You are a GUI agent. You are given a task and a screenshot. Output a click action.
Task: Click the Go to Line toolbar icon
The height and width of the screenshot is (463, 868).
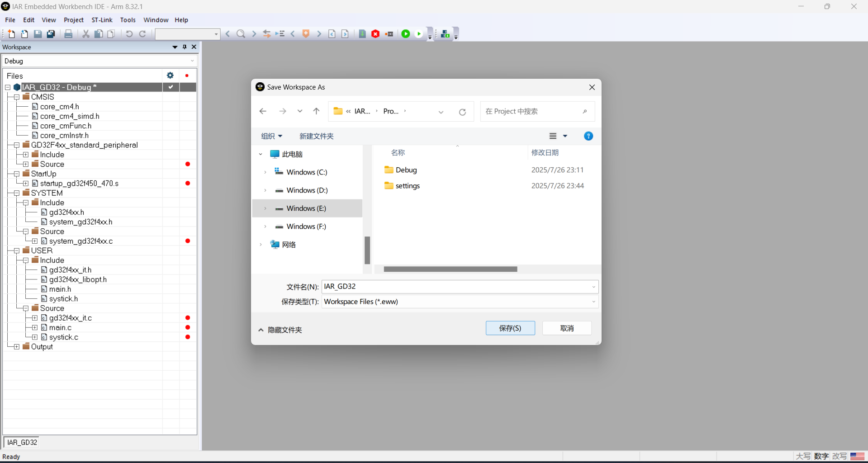click(x=280, y=34)
